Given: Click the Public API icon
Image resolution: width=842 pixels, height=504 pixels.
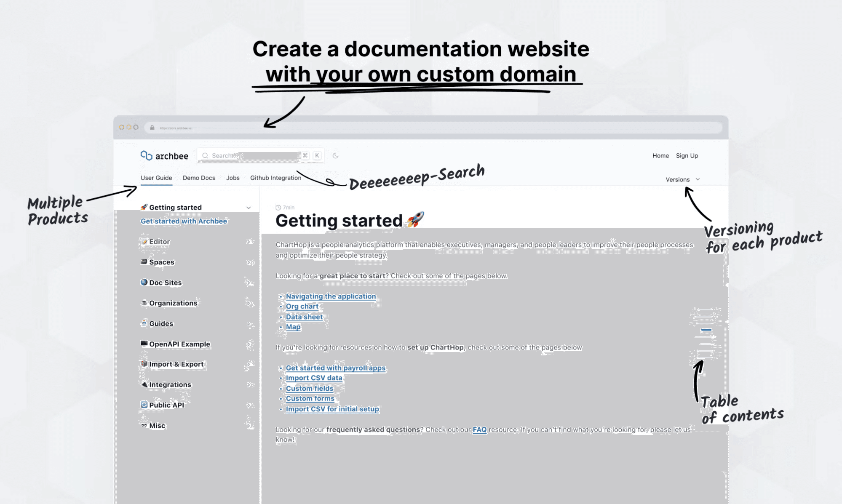Looking at the screenshot, I should point(144,405).
